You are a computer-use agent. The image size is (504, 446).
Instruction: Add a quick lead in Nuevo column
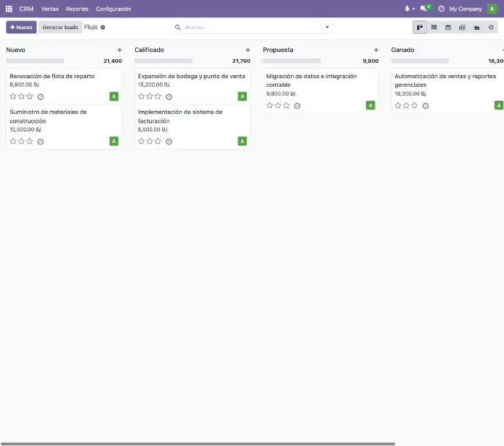[120, 50]
